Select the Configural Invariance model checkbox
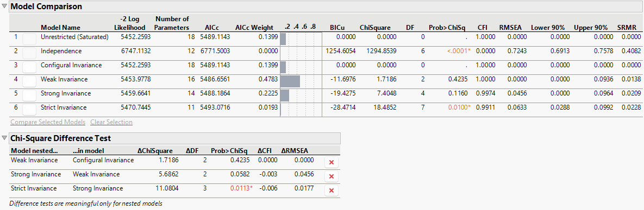644x210 pixels. click(x=29, y=67)
